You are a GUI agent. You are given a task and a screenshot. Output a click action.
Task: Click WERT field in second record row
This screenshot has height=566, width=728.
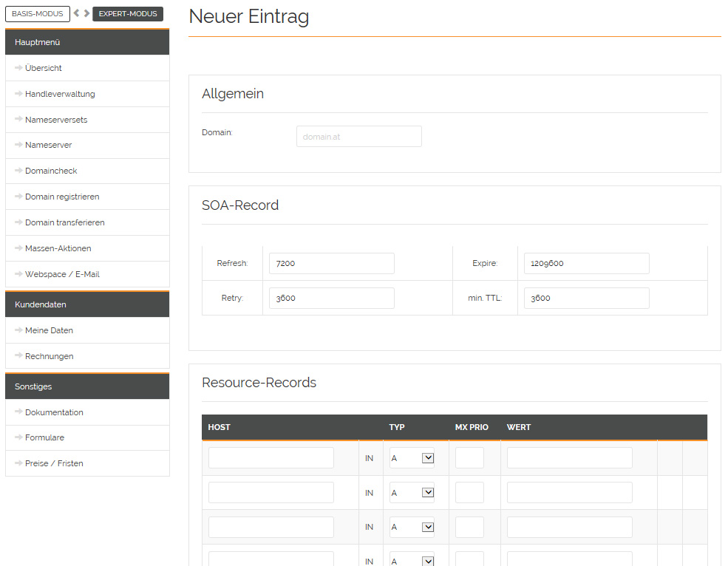570,493
